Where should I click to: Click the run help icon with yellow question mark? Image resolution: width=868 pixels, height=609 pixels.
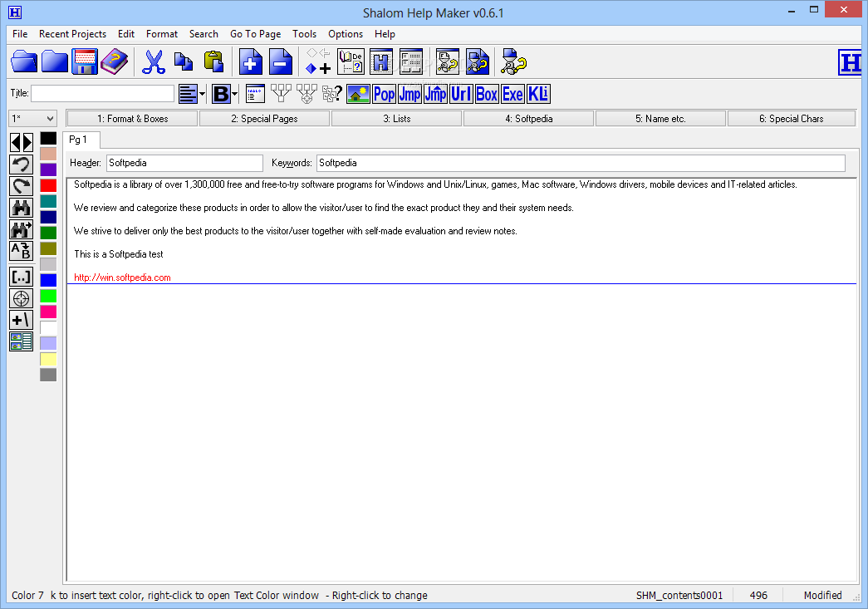coord(513,61)
